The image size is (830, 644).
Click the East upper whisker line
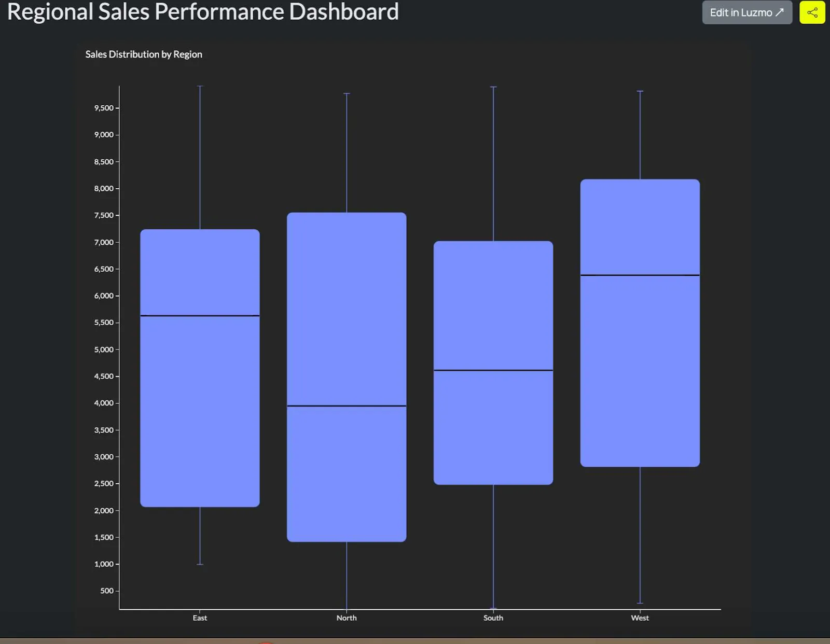click(x=200, y=158)
